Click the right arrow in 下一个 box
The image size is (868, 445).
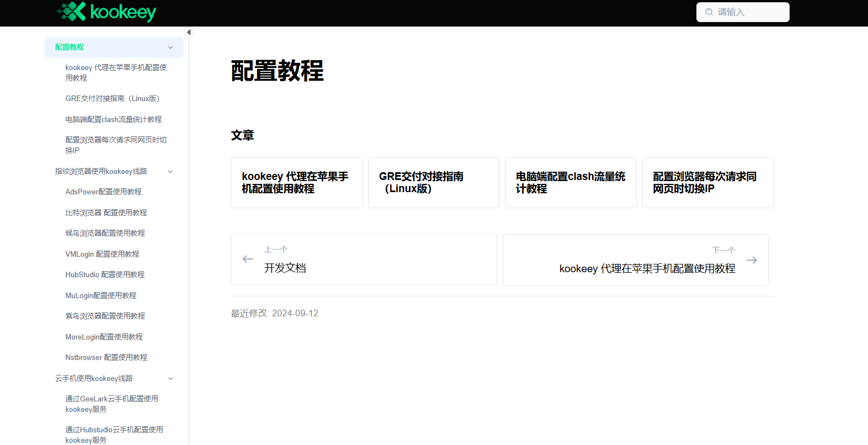click(752, 260)
